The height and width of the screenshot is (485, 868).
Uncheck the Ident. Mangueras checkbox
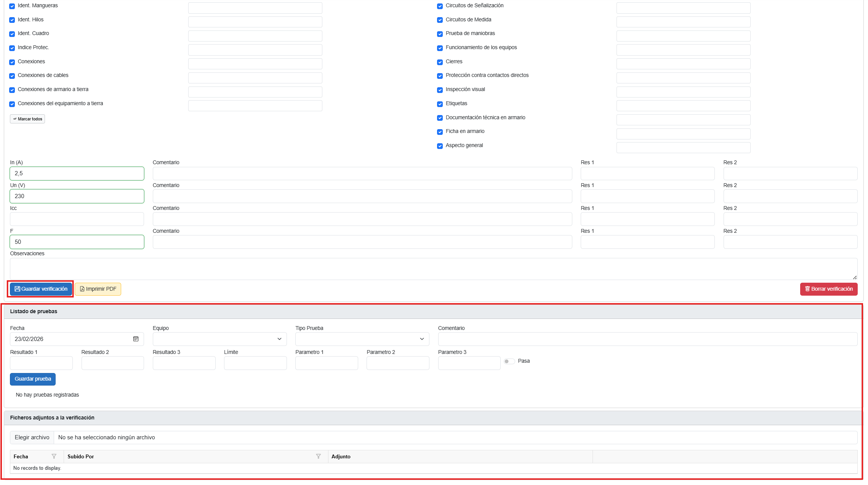click(x=12, y=6)
